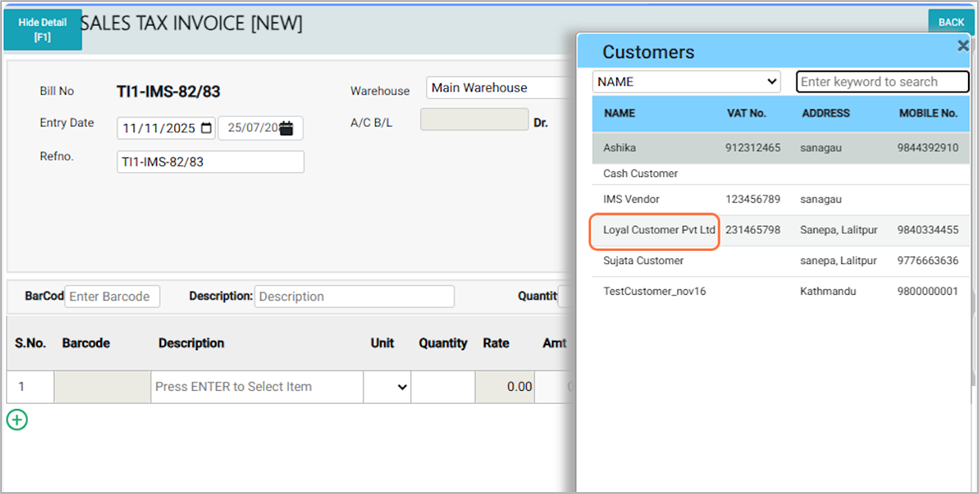Select Loyal Customer Pvt Ltd row

coord(660,230)
